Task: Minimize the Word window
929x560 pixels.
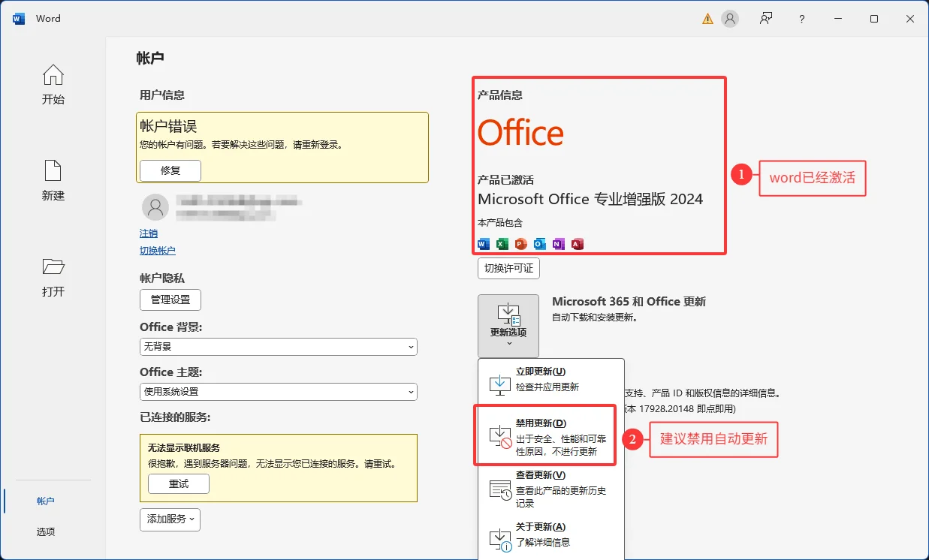Action: pos(838,19)
